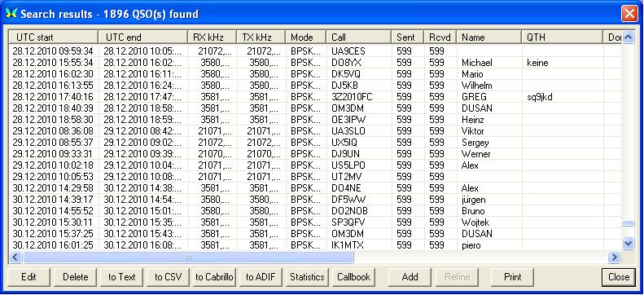The image size is (644, 295).
Task: Sort by Sent column header
Action: pyautogui.click(x=407, y=37)
